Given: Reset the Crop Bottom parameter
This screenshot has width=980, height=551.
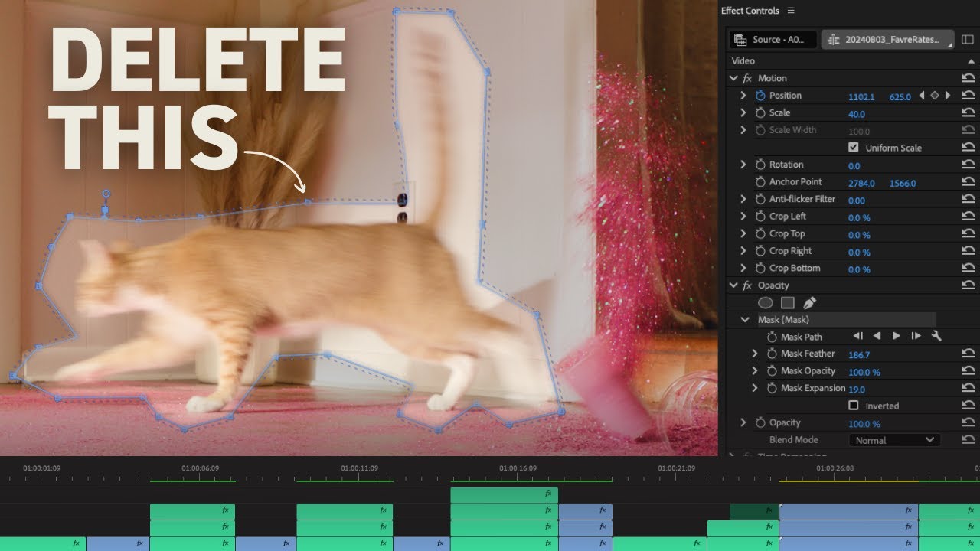Looking at the screenshot, I should pyautogui.click(x=968, y=268).
